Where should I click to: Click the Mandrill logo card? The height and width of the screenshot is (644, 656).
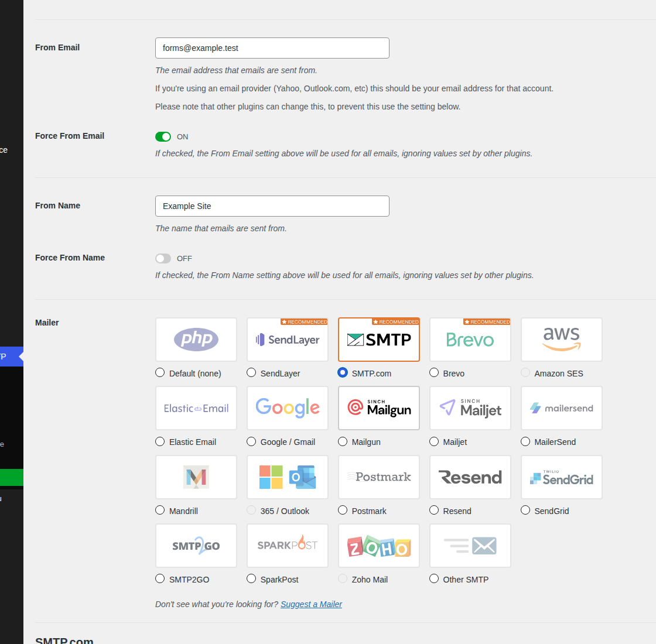tap(196, 477)
